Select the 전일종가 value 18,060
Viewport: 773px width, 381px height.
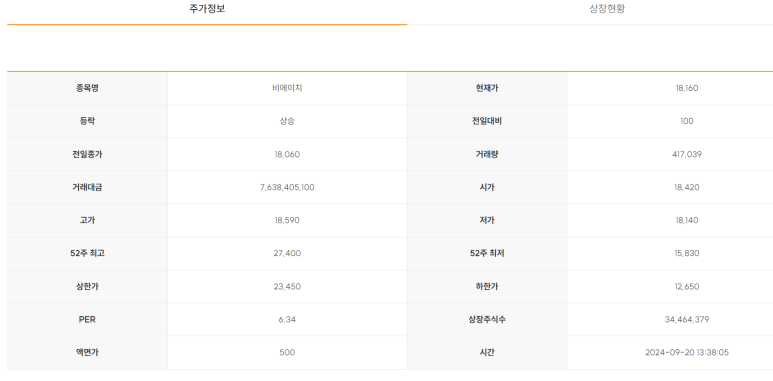[x=287, y=154]
